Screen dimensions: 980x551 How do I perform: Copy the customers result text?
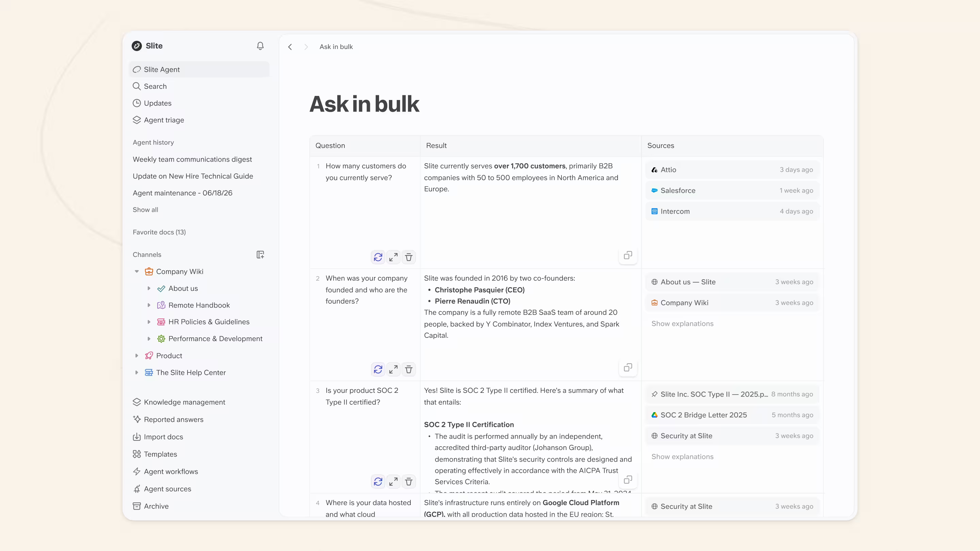[x=628, y=255]
